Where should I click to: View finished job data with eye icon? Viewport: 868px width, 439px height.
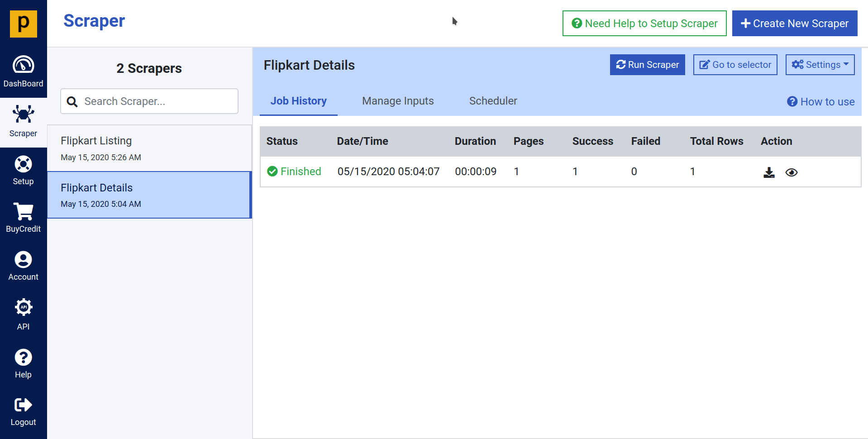[792, 172]
